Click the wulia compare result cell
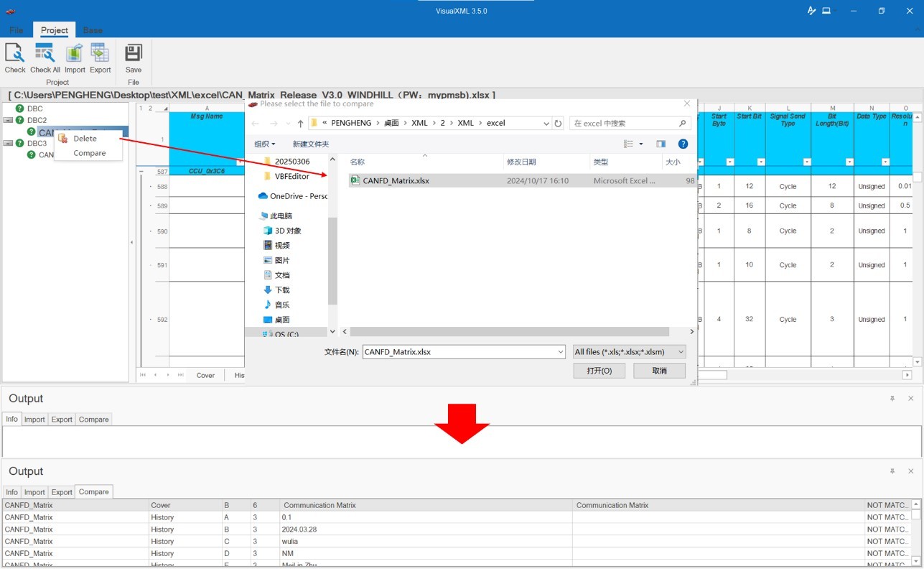924x569 pixels. point(426,541)
